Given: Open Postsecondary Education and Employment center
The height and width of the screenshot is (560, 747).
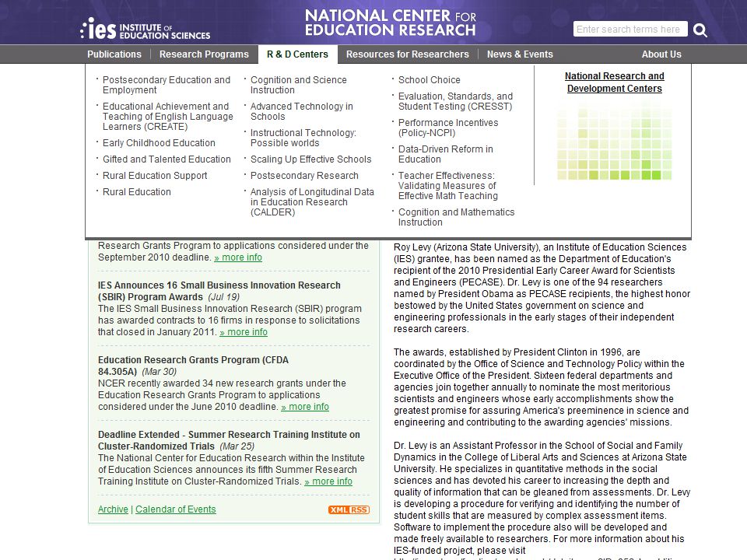Looking at the screenshot, I should pyautogui.click(x=167, y=85).
